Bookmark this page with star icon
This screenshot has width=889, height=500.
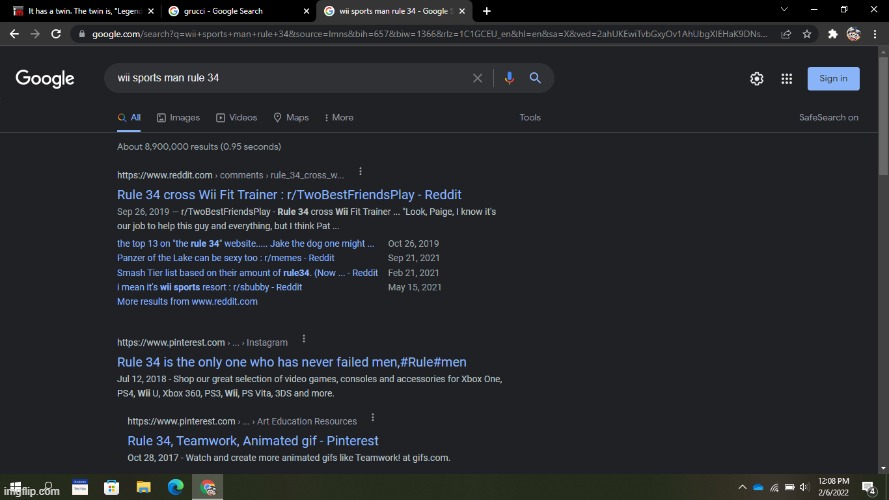807,33
